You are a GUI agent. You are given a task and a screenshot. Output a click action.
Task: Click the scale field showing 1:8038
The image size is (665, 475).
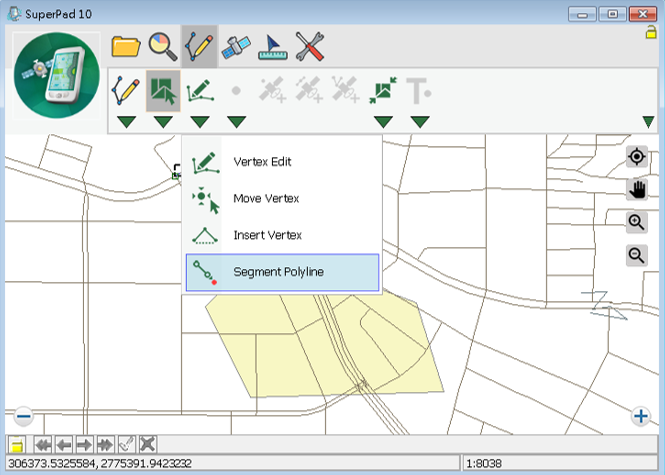[x=560, y=464]
